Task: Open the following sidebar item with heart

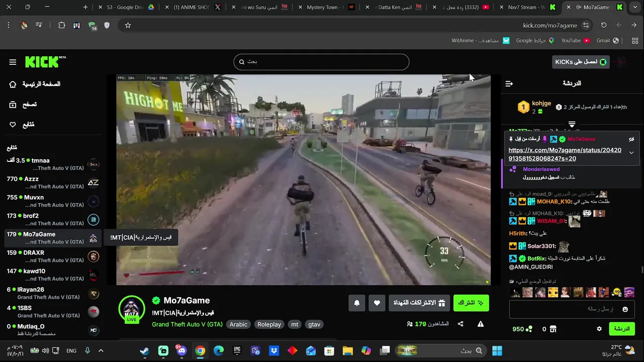Action: 22,125
